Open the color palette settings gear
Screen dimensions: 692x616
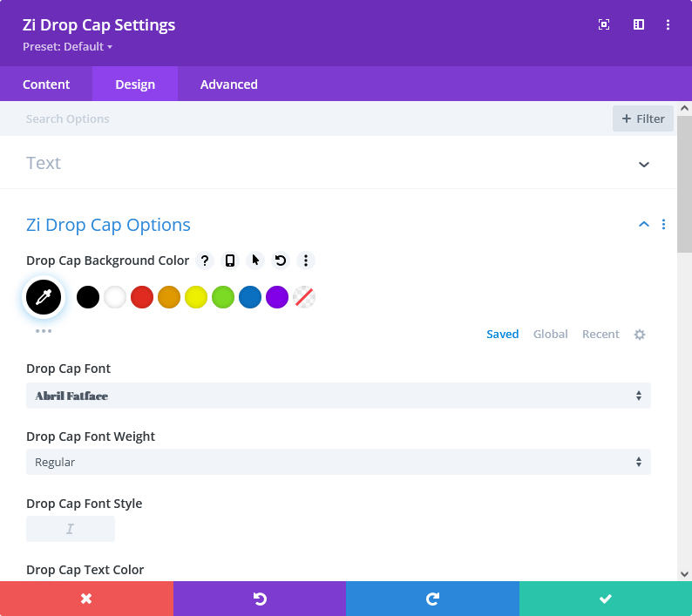(640, 335)
